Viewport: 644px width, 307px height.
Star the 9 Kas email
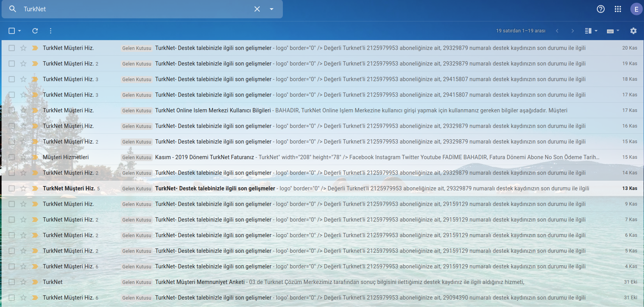23,204
